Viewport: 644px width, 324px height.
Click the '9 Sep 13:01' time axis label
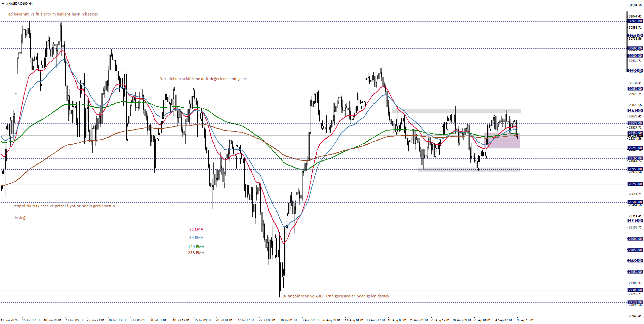point(525,320)
